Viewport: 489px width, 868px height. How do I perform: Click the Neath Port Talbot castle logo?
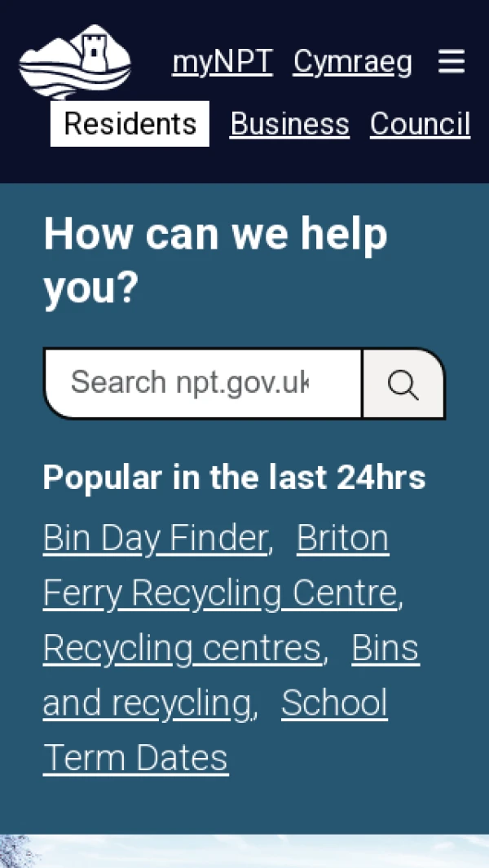click(x=75, y=61)
